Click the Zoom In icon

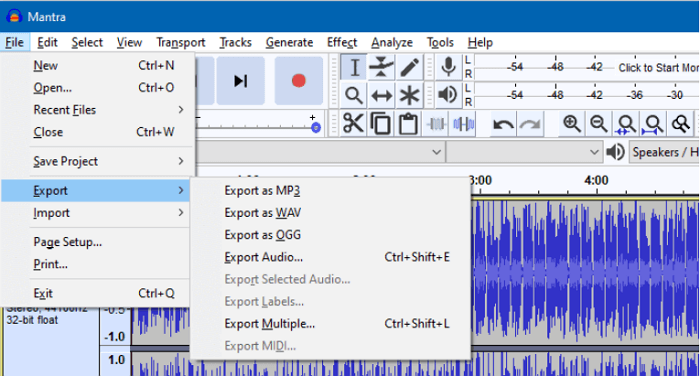tap(571, 124)
